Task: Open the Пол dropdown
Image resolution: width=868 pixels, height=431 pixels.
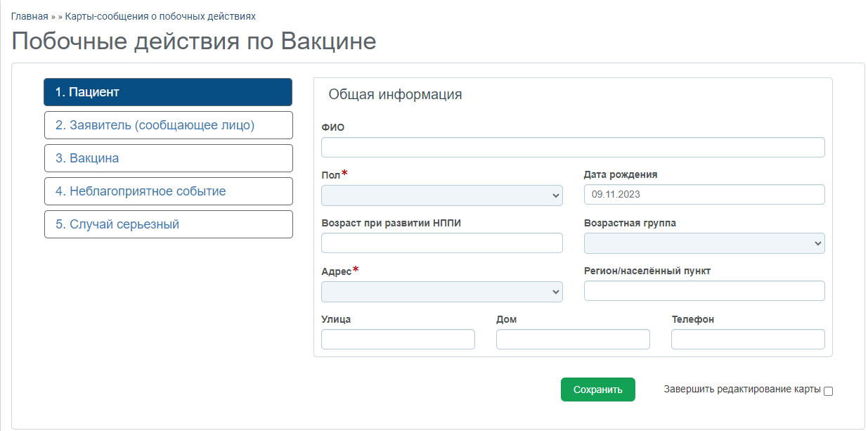Action: [441, 195]
